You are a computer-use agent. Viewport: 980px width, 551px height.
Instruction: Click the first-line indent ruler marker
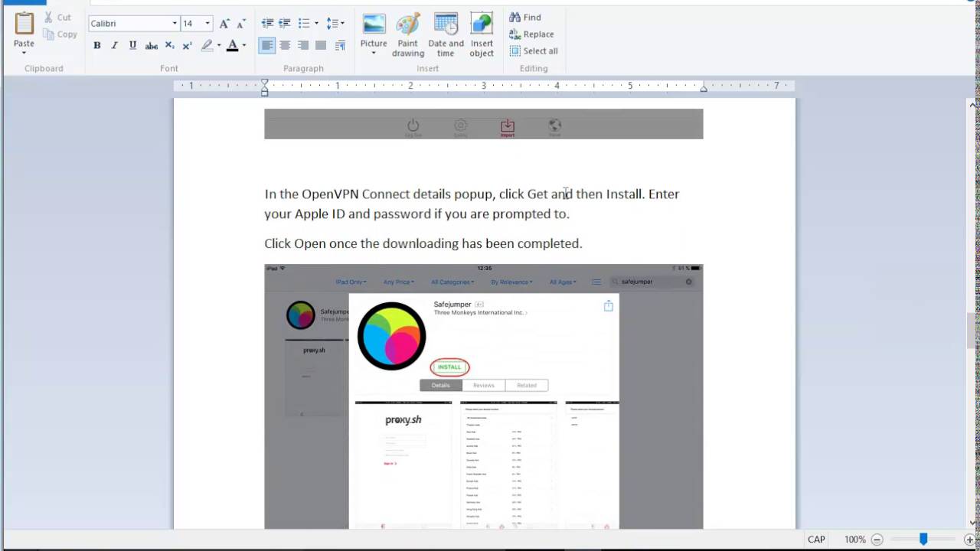(265, 82)
